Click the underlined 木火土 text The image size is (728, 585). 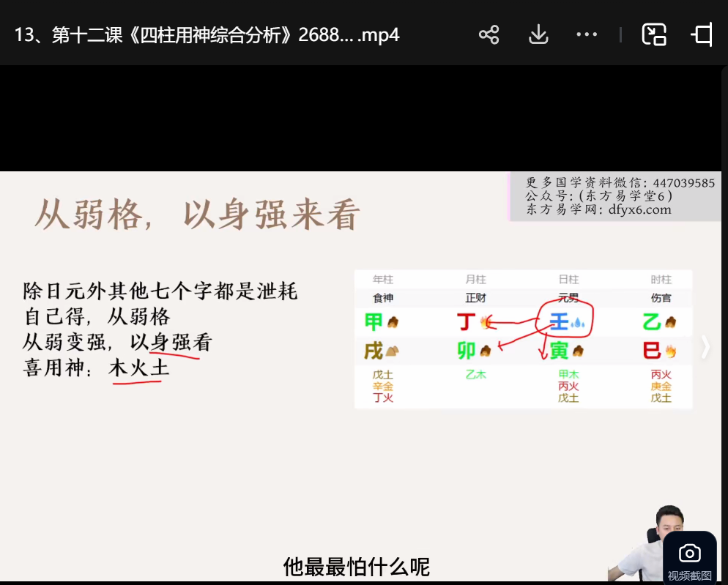click(139, 368)
